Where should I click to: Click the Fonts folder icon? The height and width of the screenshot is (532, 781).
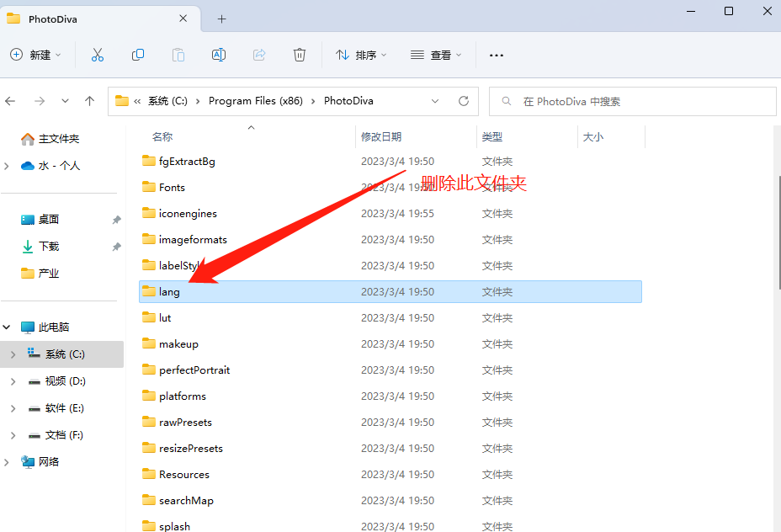click(x=148, y=187)
